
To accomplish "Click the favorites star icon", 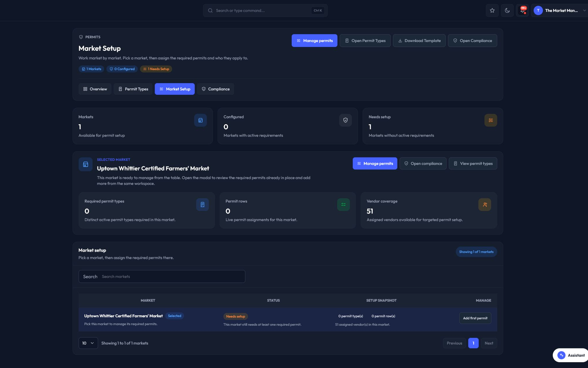I will (492, 11).
